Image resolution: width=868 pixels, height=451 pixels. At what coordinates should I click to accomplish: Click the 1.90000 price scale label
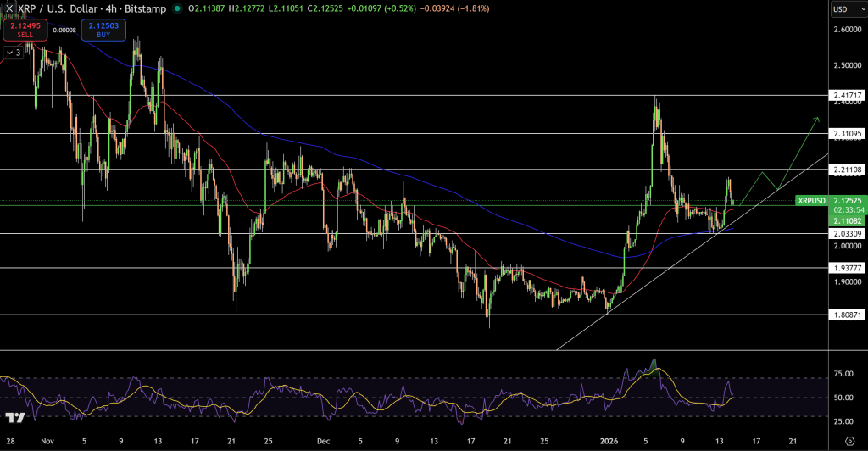point(847,281)
